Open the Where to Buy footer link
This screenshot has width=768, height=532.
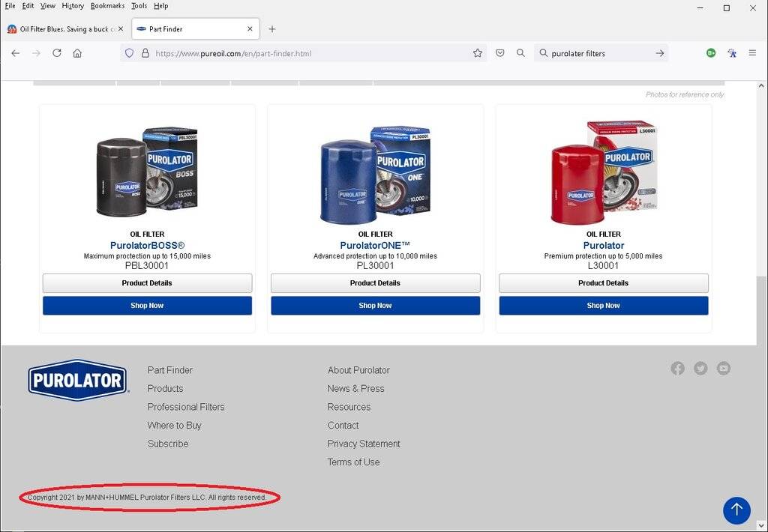[x=174, y=426]
